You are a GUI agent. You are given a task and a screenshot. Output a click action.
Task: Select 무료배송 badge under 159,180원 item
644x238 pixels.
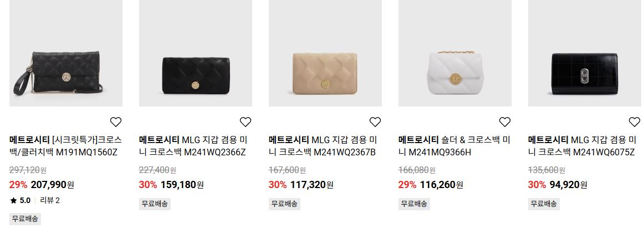tap(155, 204)
